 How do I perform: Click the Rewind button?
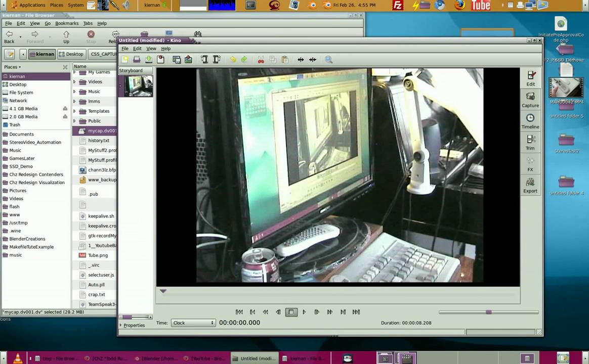[x=266, y=312]
